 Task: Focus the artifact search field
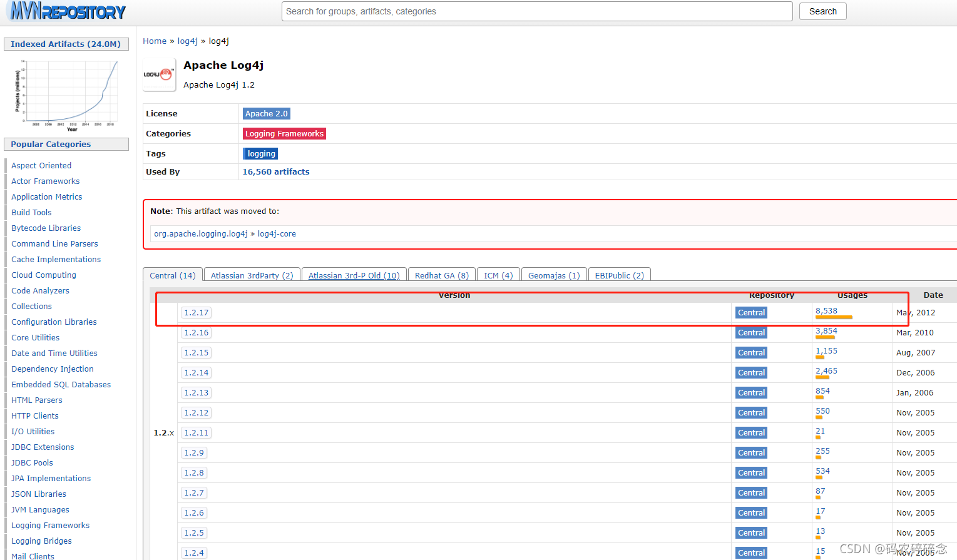coord(537,11)
